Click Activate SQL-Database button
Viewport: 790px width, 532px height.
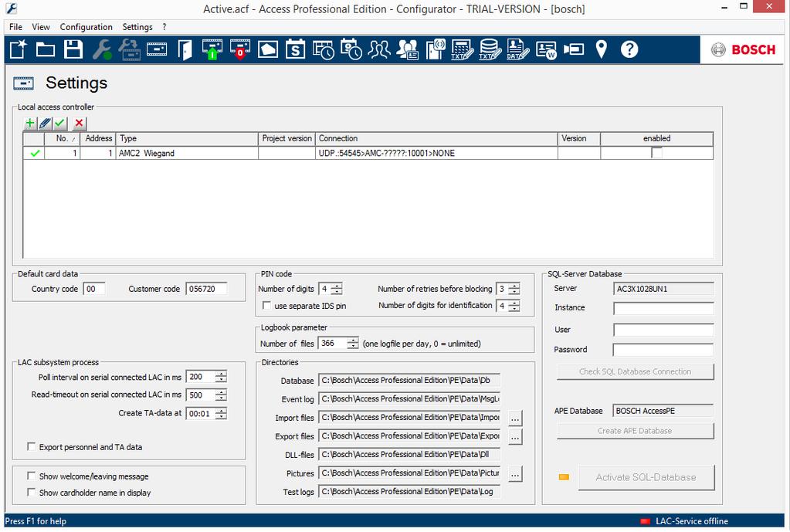(646, 477)
